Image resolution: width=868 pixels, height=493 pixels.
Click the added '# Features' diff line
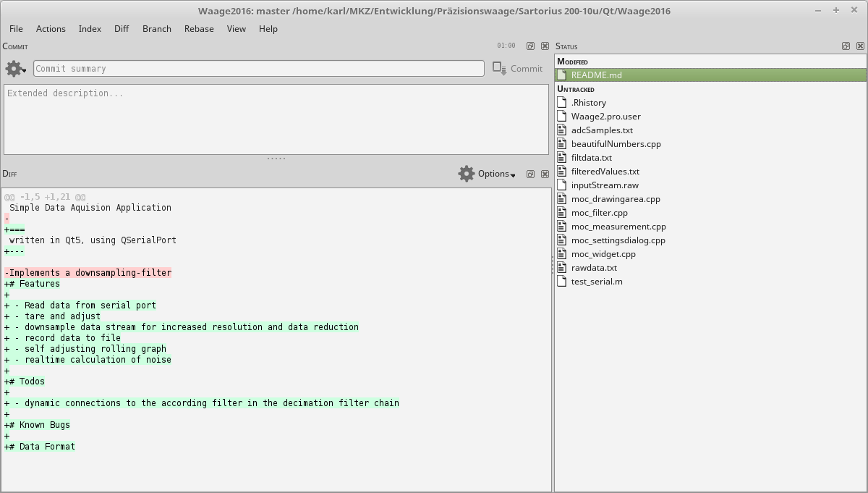pos(32,284)
